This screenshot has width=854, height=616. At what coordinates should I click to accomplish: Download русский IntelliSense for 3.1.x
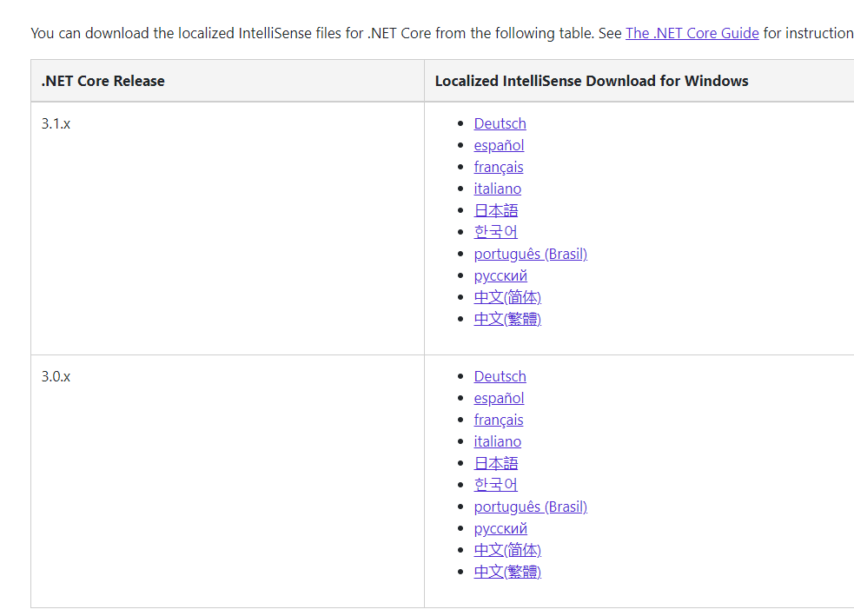tap(500, 275)
